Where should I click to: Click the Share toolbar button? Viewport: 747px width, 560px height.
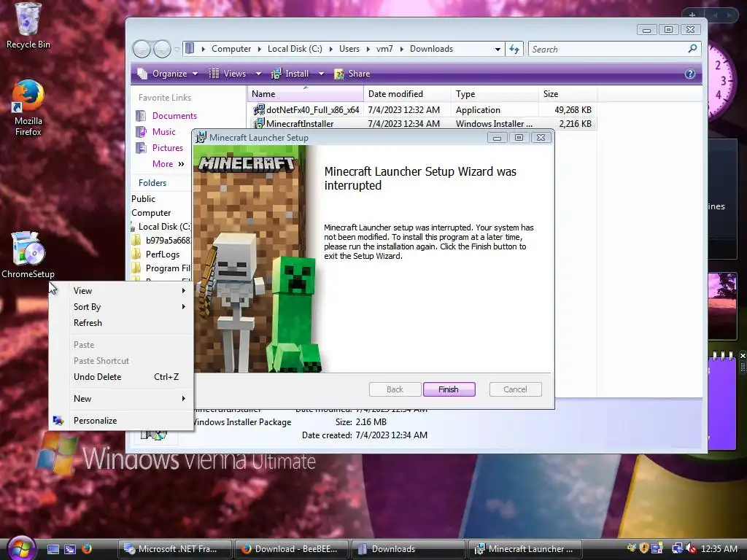352,74
